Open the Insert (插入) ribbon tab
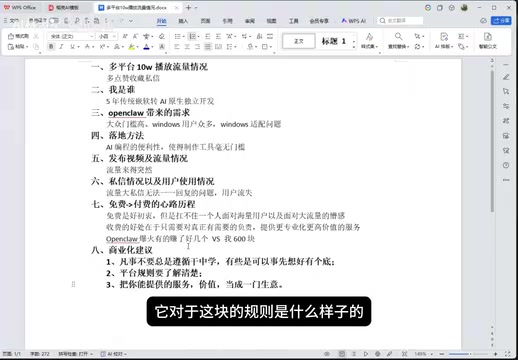 183,21
